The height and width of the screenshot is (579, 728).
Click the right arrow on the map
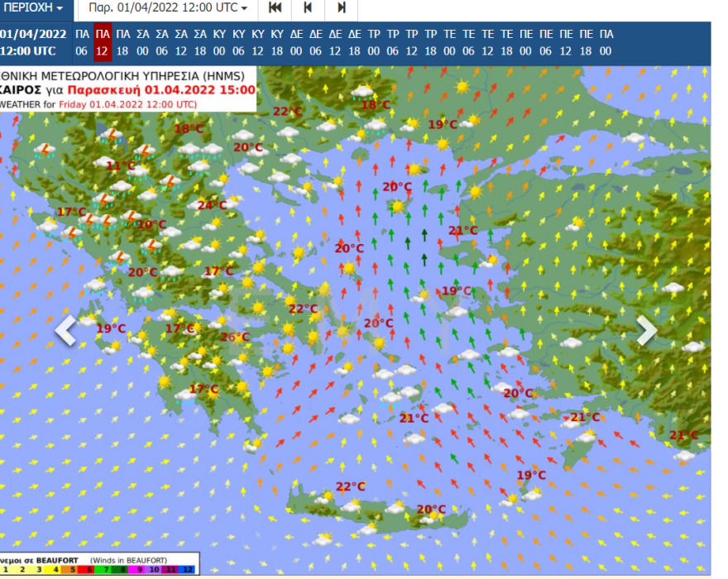646,330
